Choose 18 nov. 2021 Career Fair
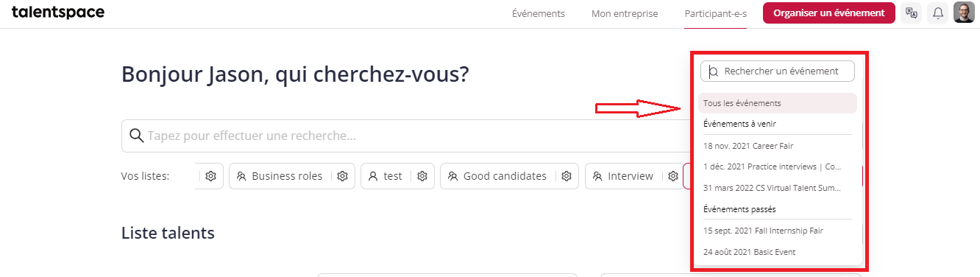Screen dimensions: 980x277 click(x=778, y=146)
